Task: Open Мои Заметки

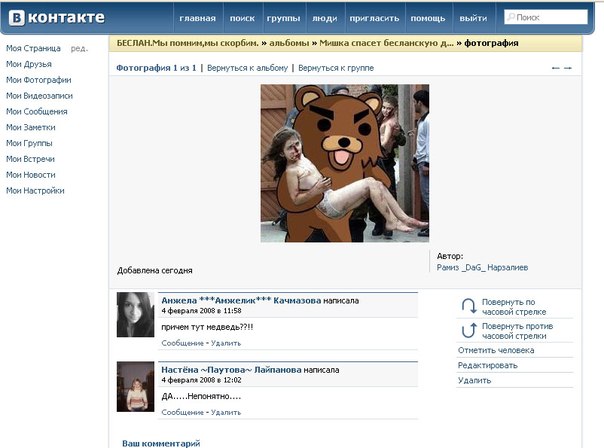Action: click(30, 128)
